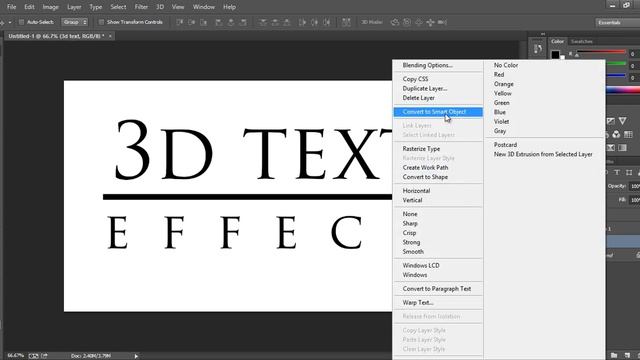640x360 pixels.
Task: Choose New 3D Extrusion from Selected Layer
Action: [x=544, y=154]
